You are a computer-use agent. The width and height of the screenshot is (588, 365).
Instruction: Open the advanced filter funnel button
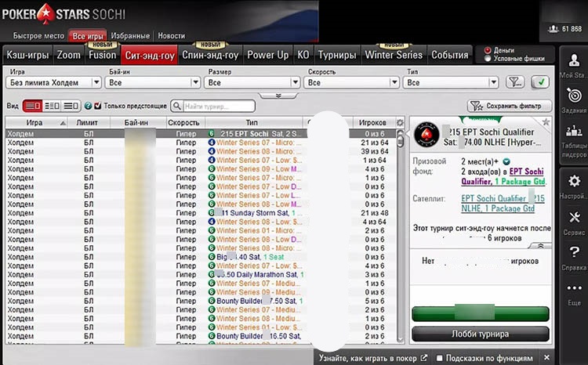pyautogui.click(x=515, y=82)
